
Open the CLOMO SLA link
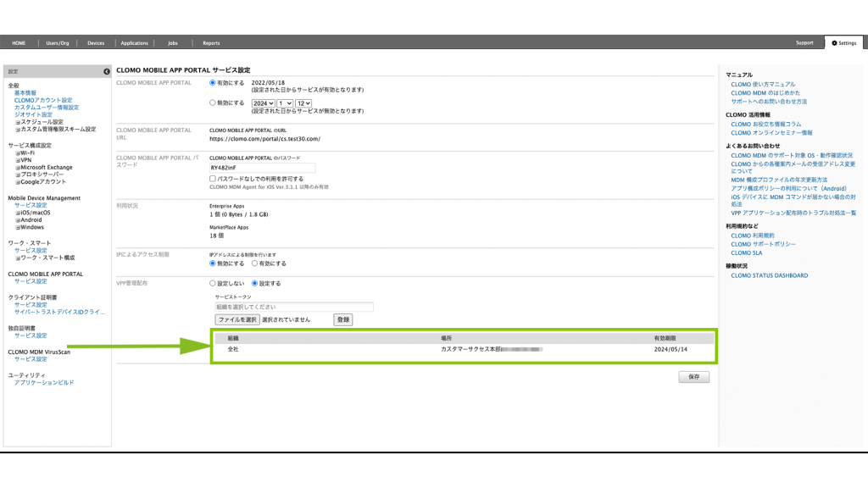click(746, 252)
